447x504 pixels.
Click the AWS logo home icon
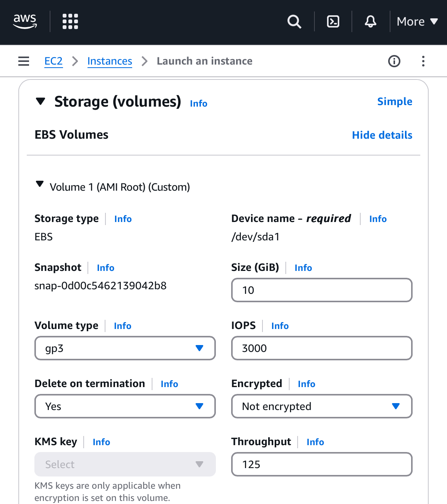pos(25,21)
